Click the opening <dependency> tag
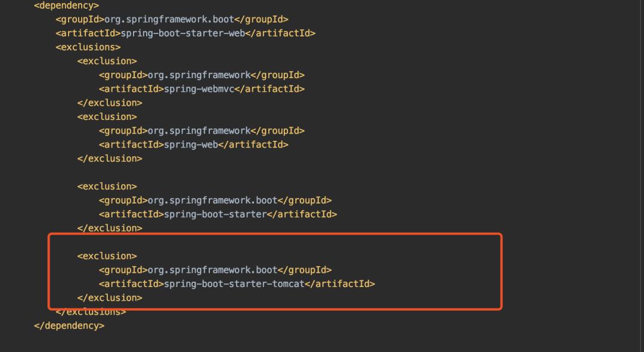Image resolution: width=644 pixels, height=352 pixels. click(x=67, y=5)
